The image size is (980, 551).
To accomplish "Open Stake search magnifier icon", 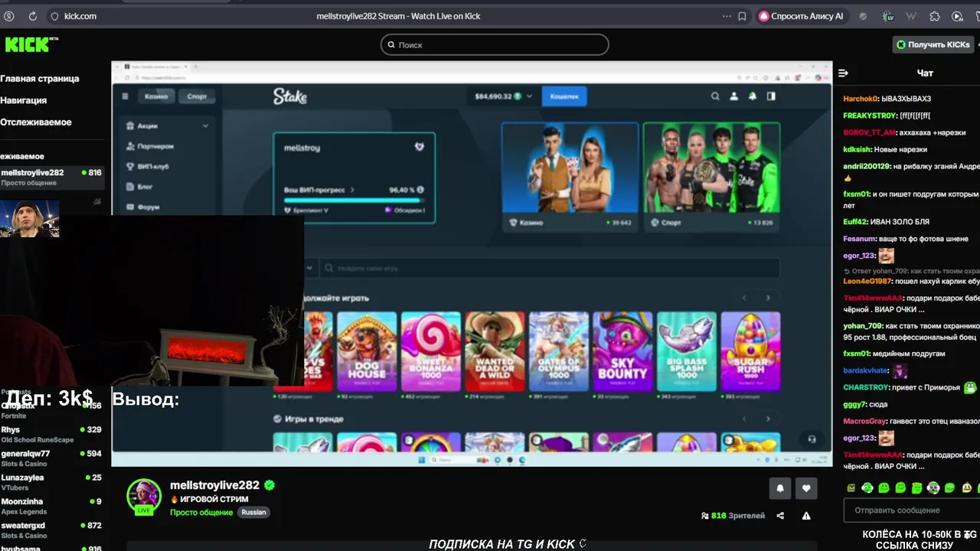I will [x=715, y=96].
